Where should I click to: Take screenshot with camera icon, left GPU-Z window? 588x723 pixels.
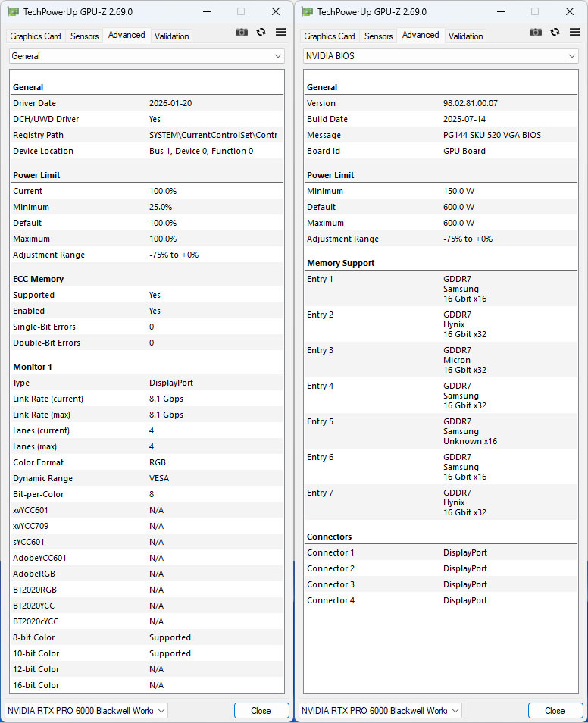click(242, 32)
